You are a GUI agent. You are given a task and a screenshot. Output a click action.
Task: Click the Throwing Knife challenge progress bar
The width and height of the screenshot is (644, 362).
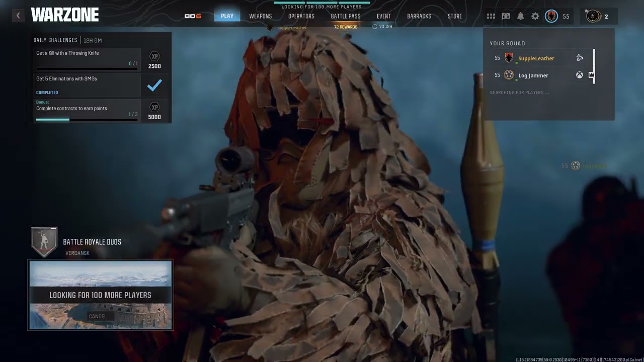[x=87, y=69]
